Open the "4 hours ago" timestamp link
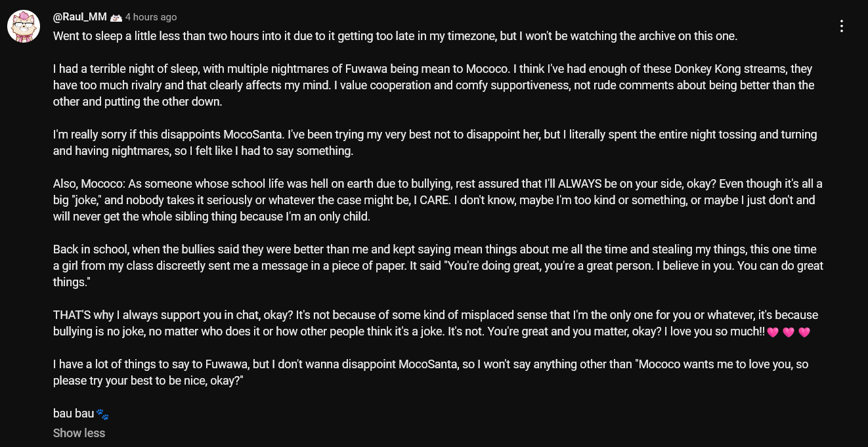Image resolution: width=868 pixels, height=447 pixels. point(151,17)
